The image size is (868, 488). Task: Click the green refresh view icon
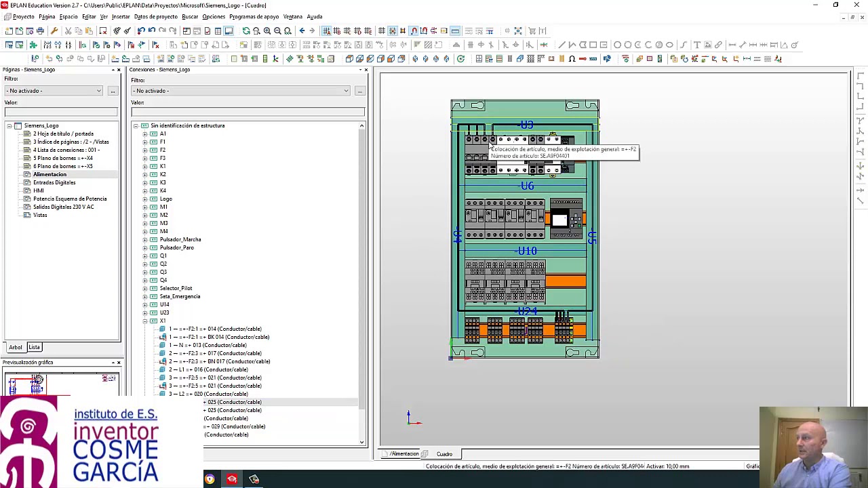point(246,30)
